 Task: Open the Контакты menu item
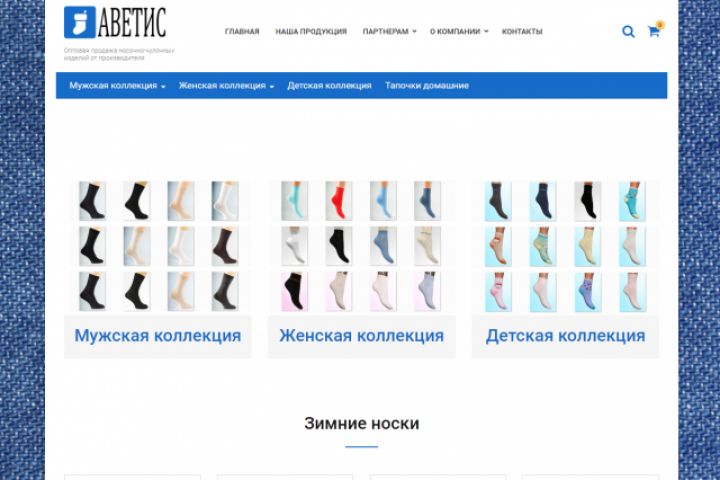(522, 31)
